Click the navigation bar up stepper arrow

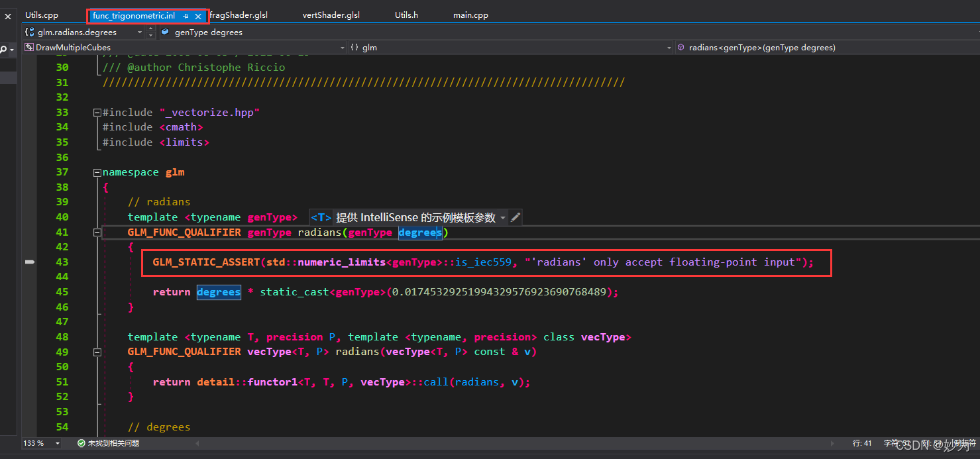[x=151, y=29]
